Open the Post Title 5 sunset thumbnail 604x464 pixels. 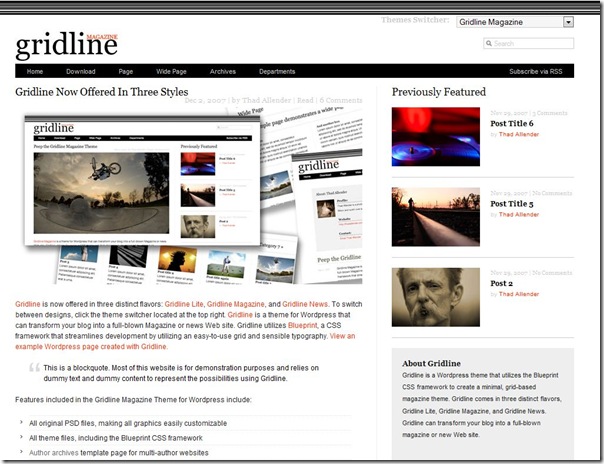[x=436, y=217]
